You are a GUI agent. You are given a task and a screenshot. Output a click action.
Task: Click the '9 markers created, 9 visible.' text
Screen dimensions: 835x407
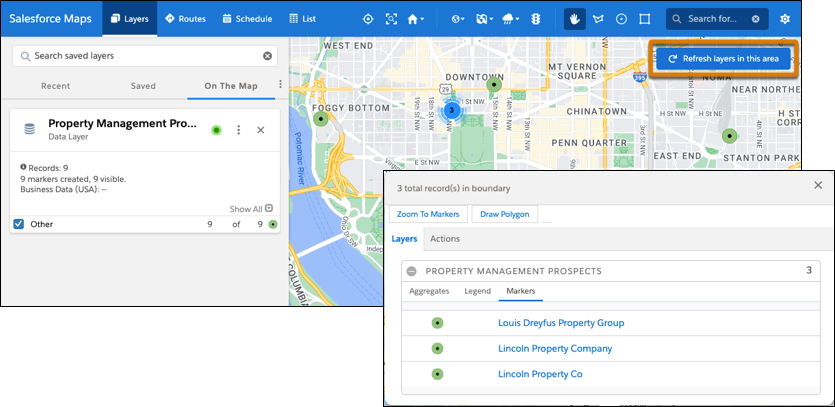(x=73, y=179)
